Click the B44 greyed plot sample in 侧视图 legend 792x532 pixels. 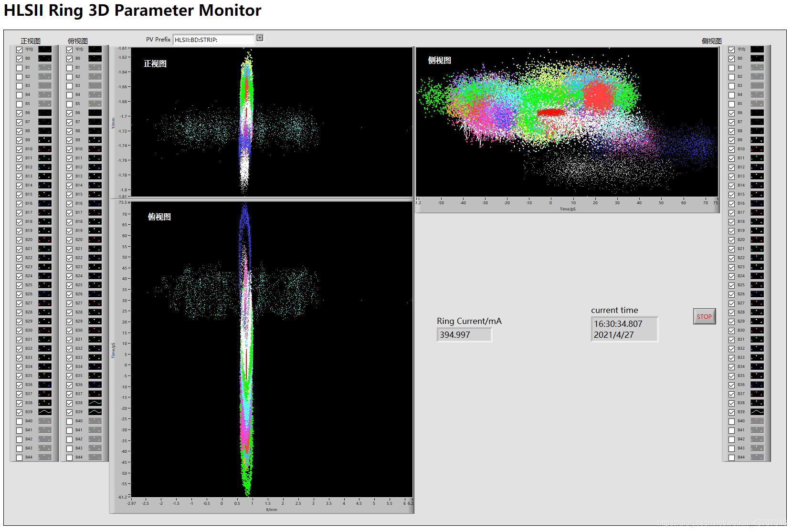tap(757, 457)
